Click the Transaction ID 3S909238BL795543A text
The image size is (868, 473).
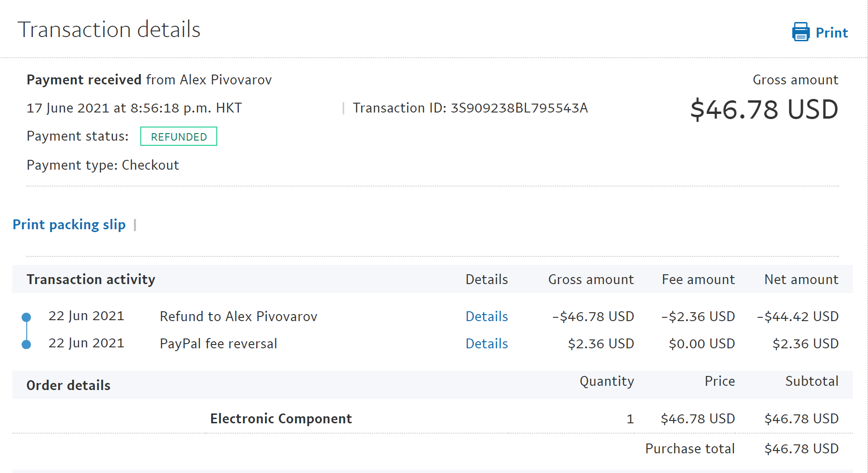[x=470, y=108]
